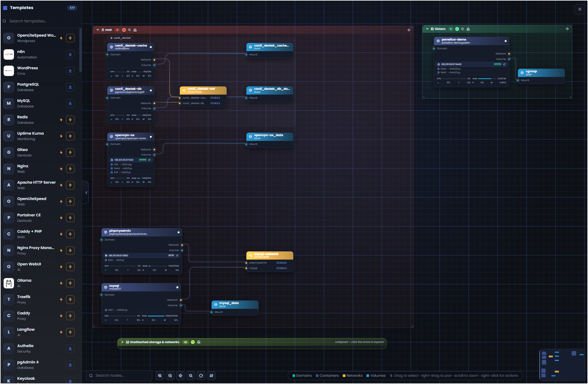Screen dimensions: 588x384
Task: Collapse the Sistem group chevron
Action: point(427,29)
